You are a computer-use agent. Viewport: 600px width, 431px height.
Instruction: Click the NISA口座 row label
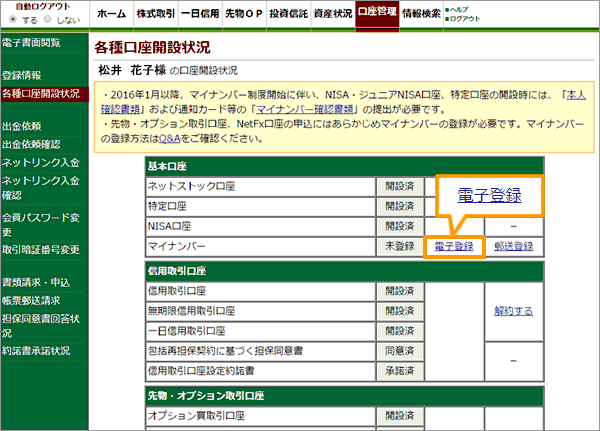170,226
